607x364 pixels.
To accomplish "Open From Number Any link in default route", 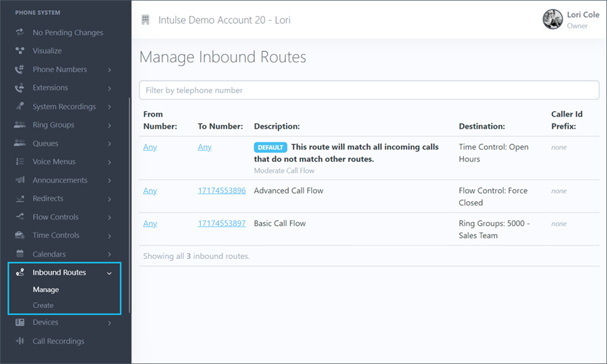I will [150, 147].
